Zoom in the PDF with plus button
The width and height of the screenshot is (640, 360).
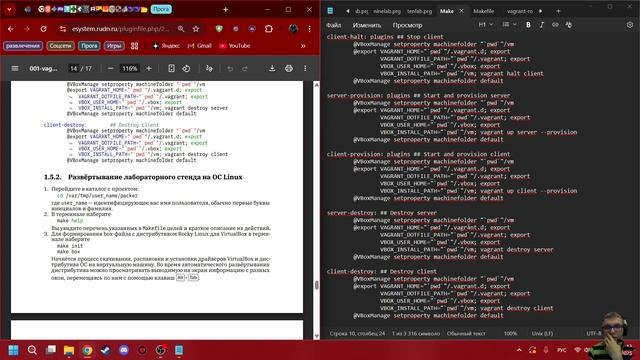tap(149, 69)
